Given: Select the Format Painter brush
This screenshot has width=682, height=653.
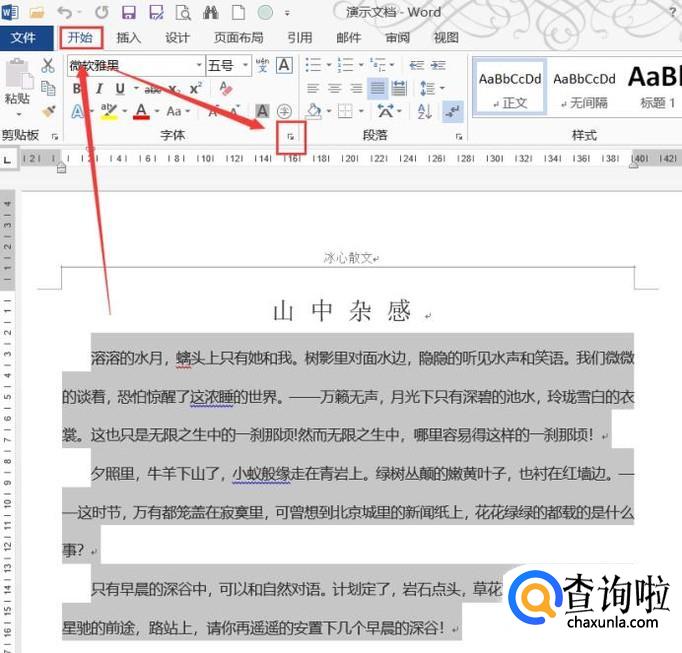Looking at the screenshot, I should point(49,111).
